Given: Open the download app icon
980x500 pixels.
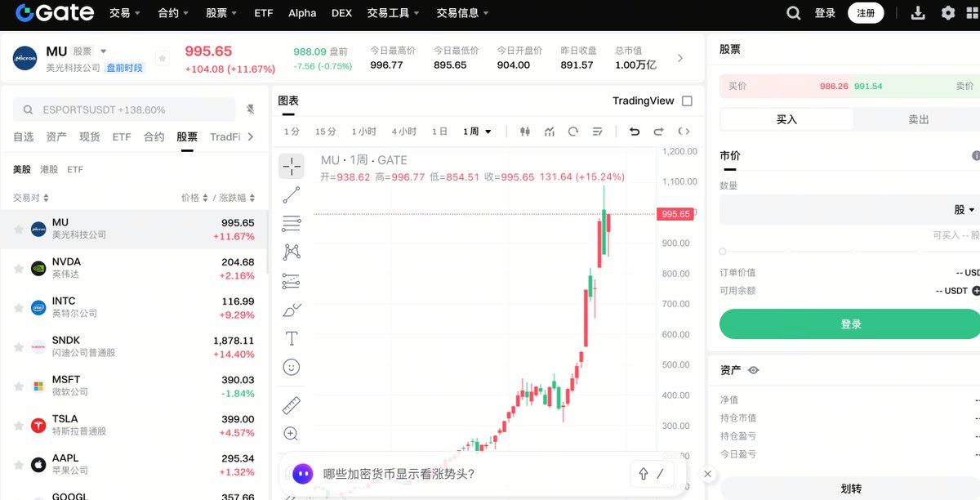Looking at the screenshot, I should 918,13.
